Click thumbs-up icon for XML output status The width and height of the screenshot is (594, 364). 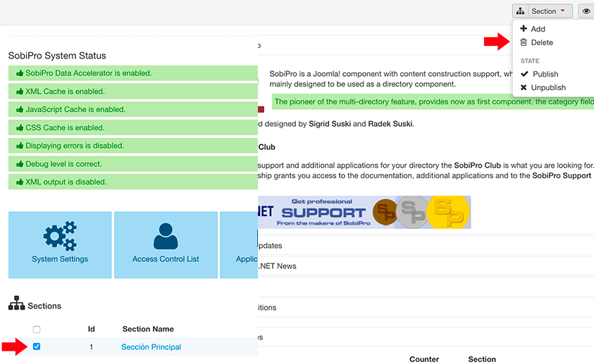pyautogui.click(x=20, y=182)
